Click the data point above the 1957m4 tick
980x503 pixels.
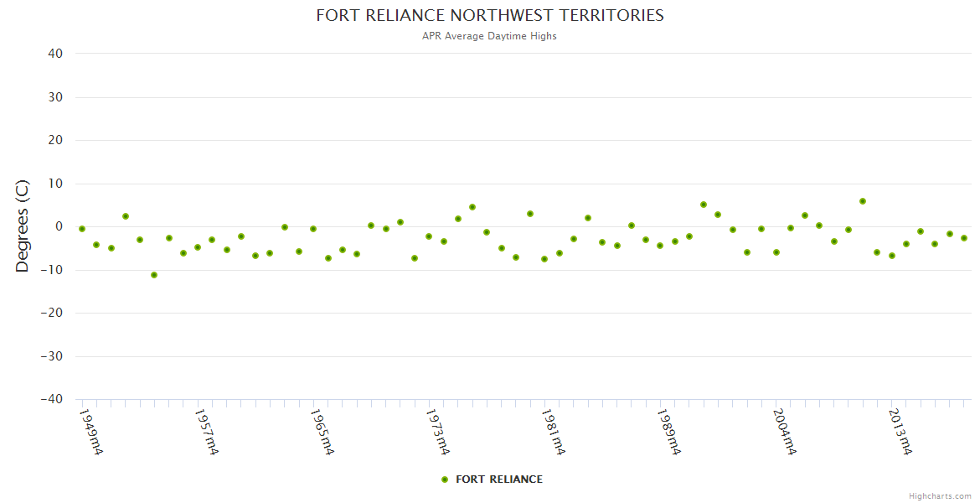tap(198, 247)
